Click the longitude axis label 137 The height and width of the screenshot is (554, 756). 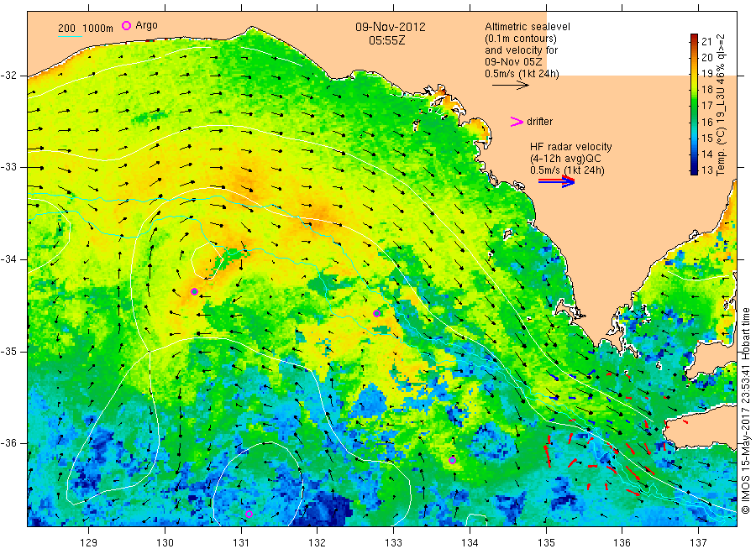(698, 543)
